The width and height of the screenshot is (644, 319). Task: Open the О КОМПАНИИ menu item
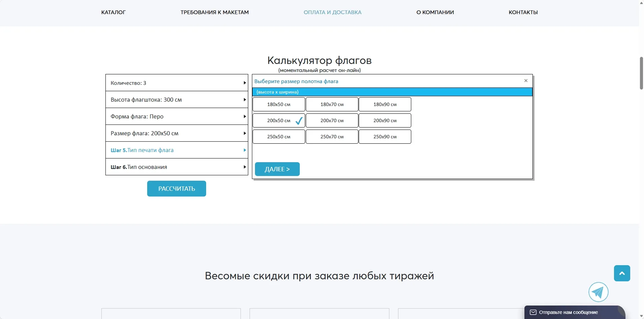[x=435, y=12]
